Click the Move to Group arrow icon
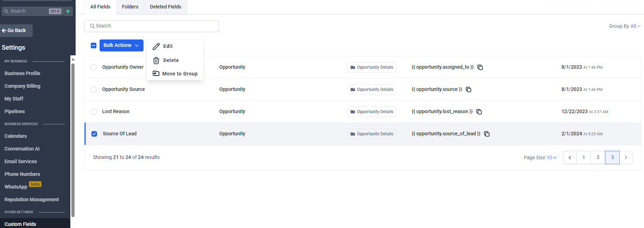644x228 pixels. (x=156, y=73)
